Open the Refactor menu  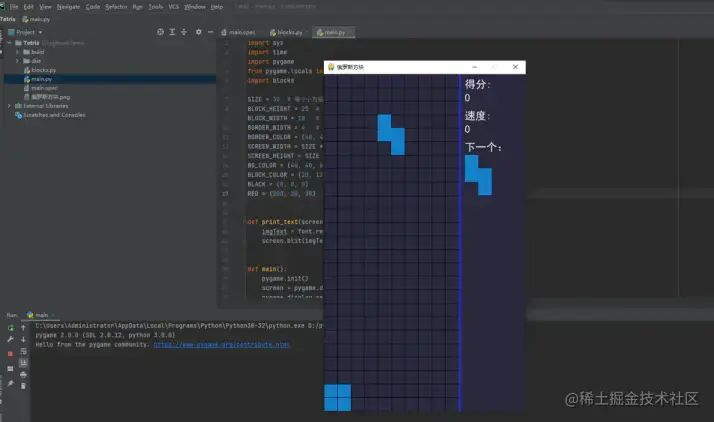coord(116,7)
